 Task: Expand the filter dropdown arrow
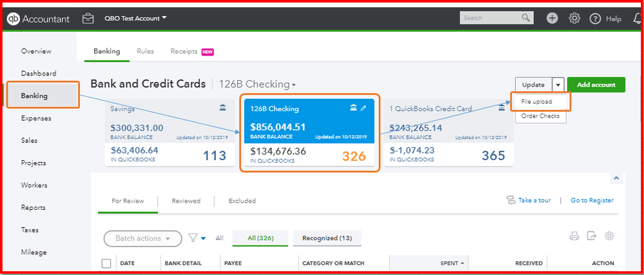[x=203, y=238]
